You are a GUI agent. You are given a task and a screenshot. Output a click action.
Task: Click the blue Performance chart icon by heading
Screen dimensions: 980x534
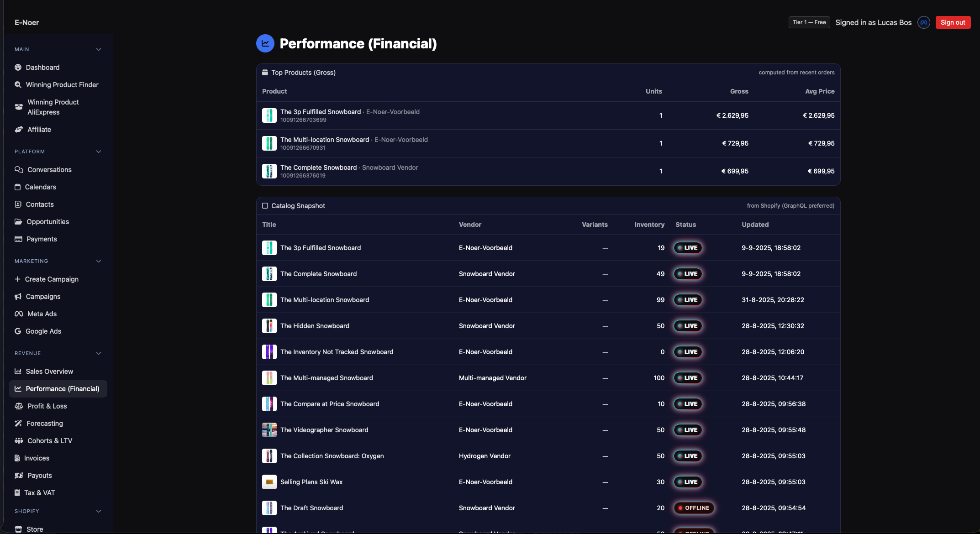pos(265,43)
